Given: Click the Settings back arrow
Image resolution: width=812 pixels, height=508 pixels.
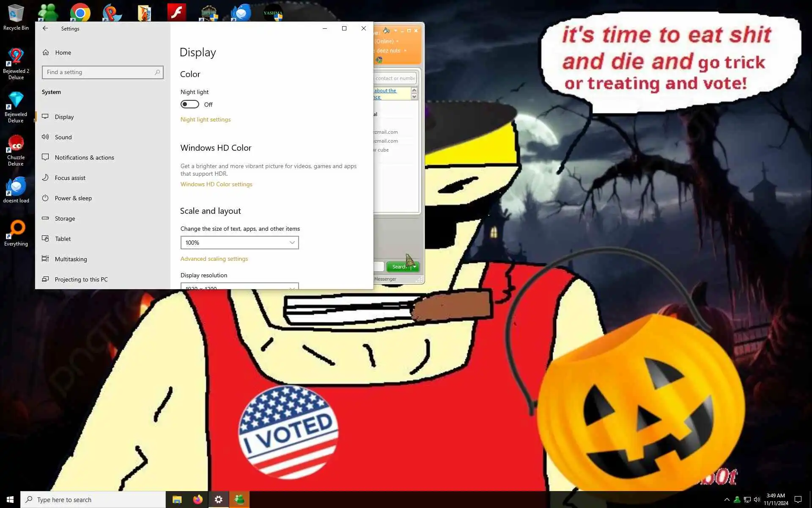Looking at the screenshot, I should (45, 28).
